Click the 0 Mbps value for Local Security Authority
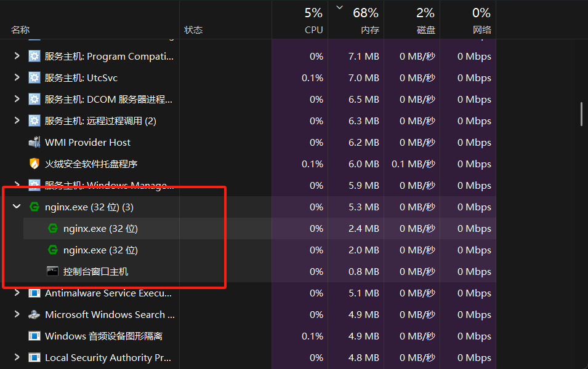588x369 pixels. [474, 358]
